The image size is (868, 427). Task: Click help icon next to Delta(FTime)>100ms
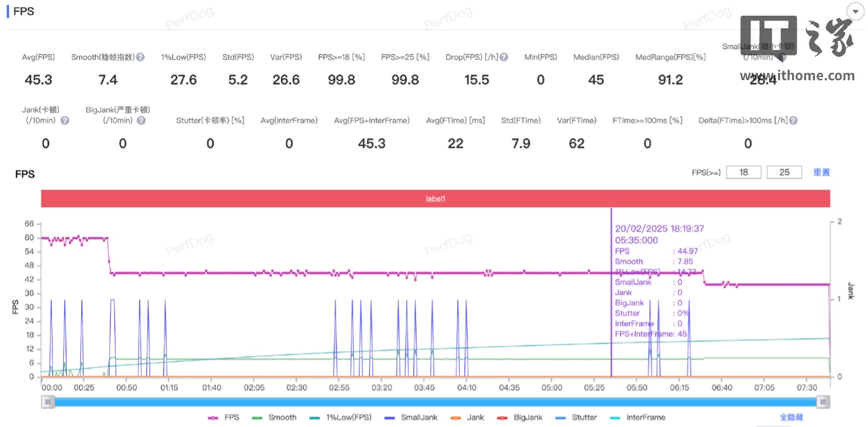(x=793, y=120)
